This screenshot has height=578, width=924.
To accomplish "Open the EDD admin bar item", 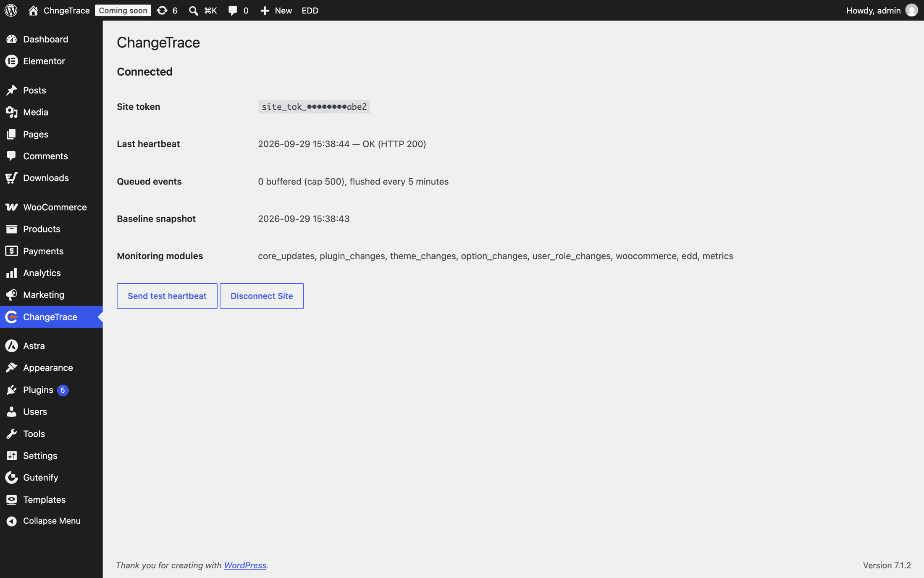I will tap(310, 11).
